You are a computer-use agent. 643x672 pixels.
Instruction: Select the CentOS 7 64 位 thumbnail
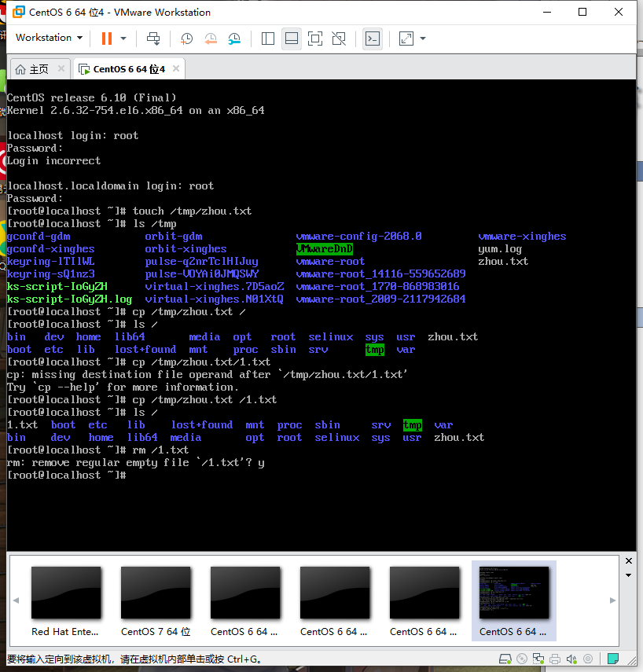tap(156, 600)
